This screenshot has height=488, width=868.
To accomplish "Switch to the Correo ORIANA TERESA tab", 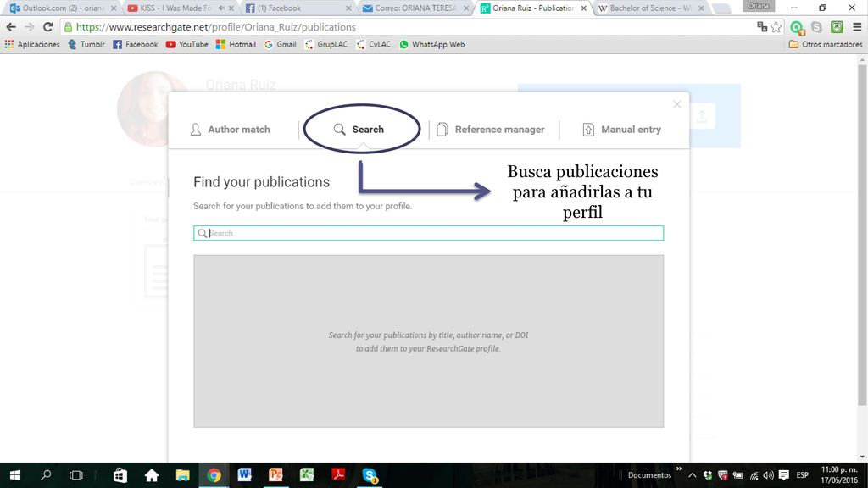I will [414, 8].
